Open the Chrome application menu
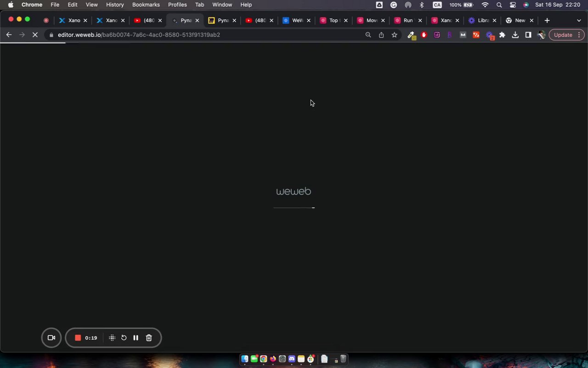 (32, 5)
